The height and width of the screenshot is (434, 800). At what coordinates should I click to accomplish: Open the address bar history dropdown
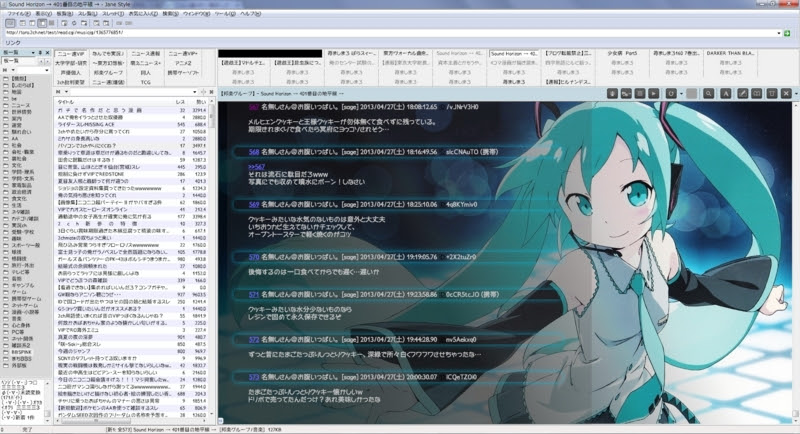(779, 33)
